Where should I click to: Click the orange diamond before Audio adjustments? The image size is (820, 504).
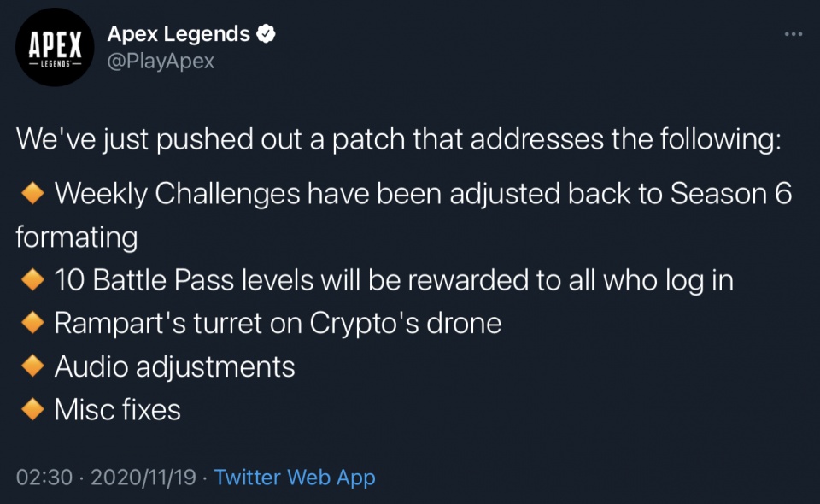(32, 366)
